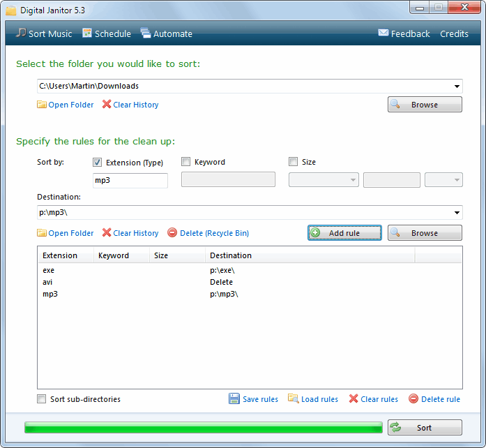Click the Delete destination cell of avi
Screen dimensions: 486x448
click(221, 282)
